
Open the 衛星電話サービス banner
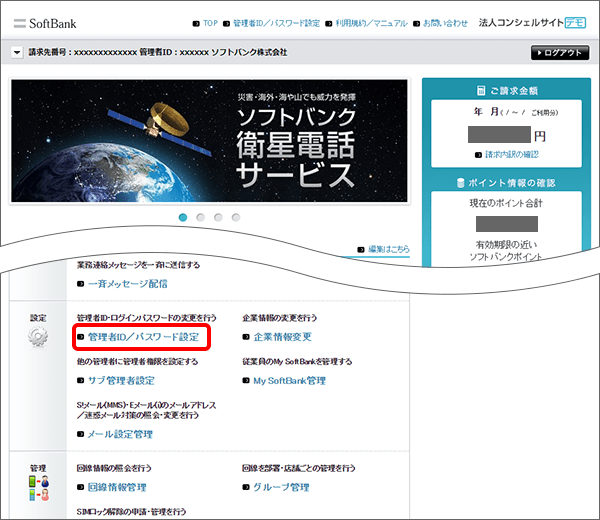pos(209,140)
